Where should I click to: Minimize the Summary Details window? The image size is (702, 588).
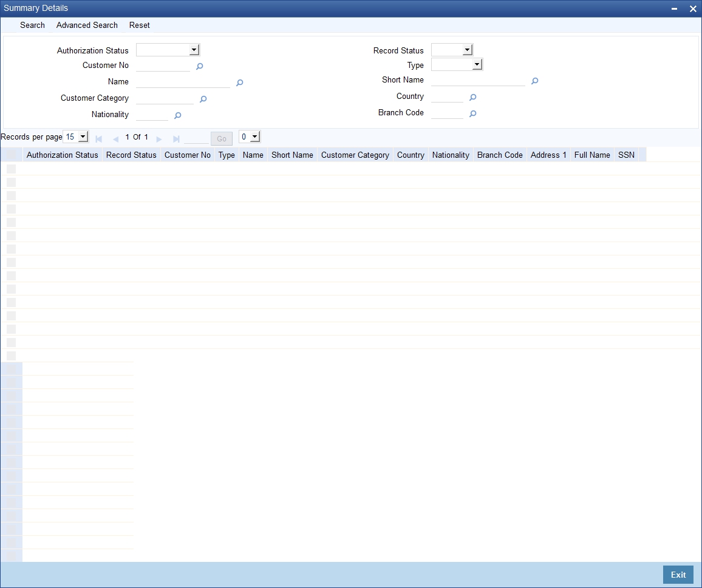[x=674, y=8]
